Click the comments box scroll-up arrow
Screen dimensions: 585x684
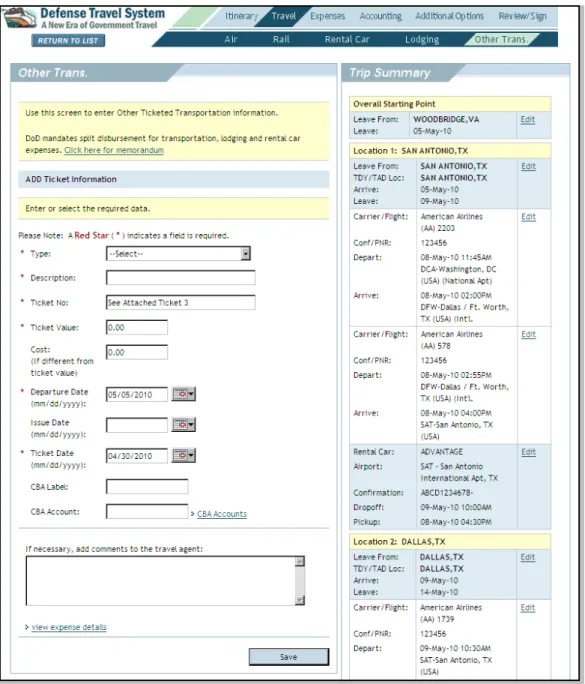point(300,561)
